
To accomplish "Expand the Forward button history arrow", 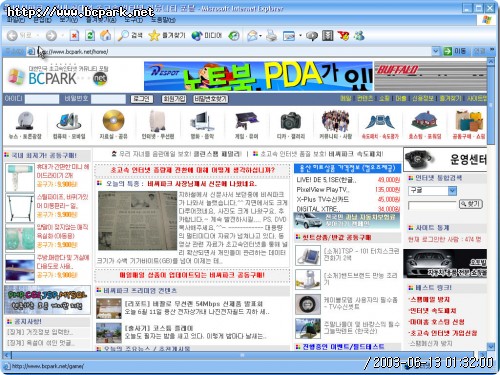I will click(62, 35).
